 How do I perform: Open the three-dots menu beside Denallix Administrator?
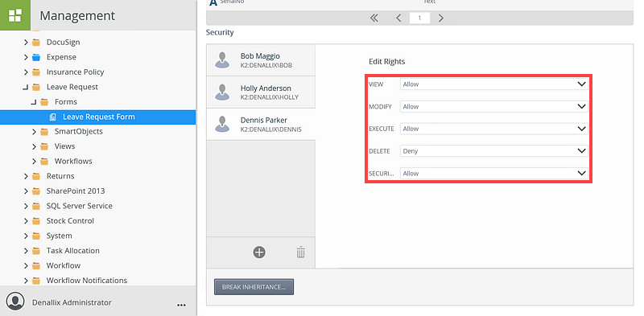point(181,305)
